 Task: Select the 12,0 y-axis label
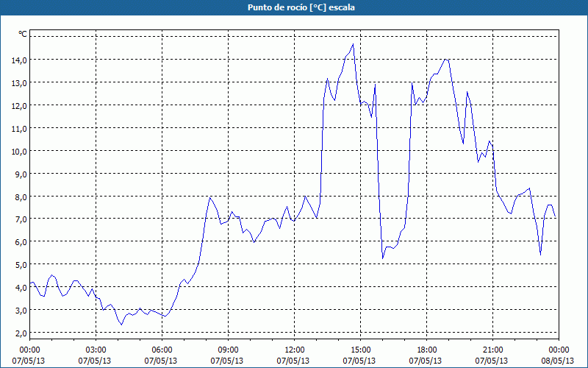tap(19, 106)
